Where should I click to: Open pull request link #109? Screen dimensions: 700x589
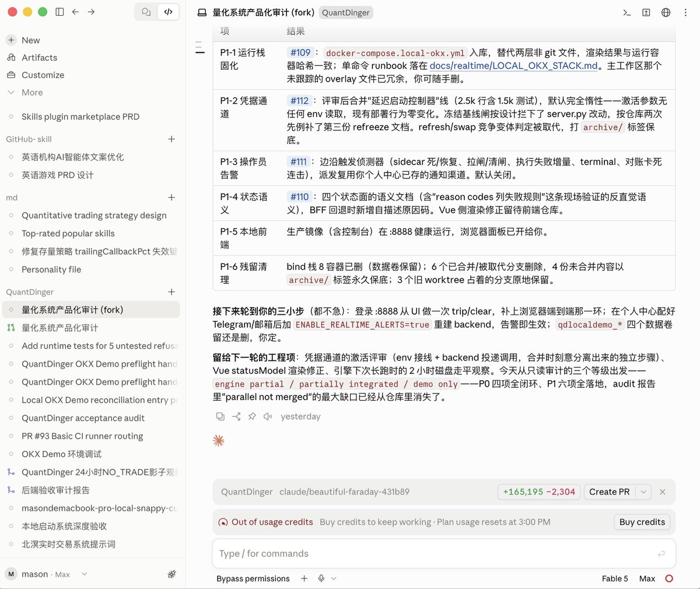tap(300, 52)
